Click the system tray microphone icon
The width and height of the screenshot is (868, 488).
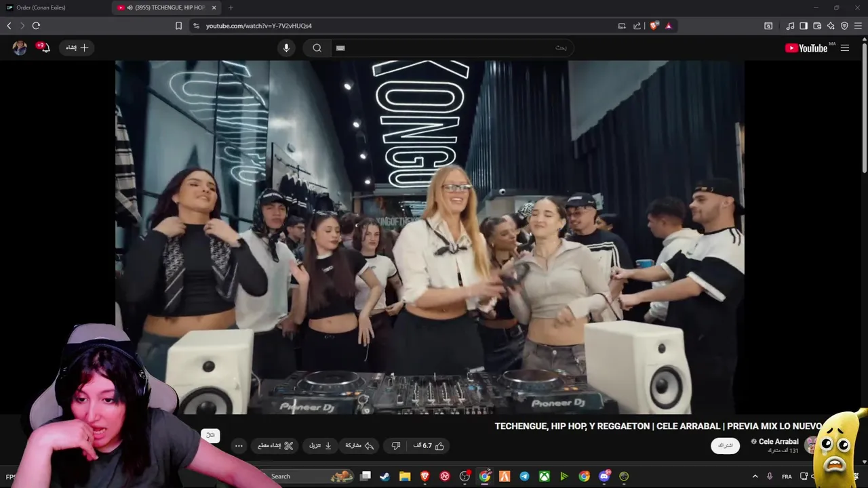(x=770, y=476)
